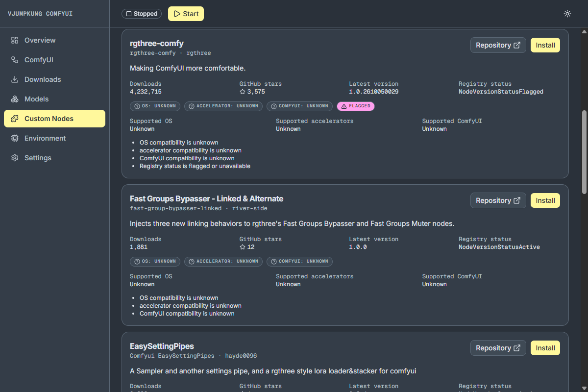
Task: Click the vertical scrollbar thumb
Action: tap(584, 152)
